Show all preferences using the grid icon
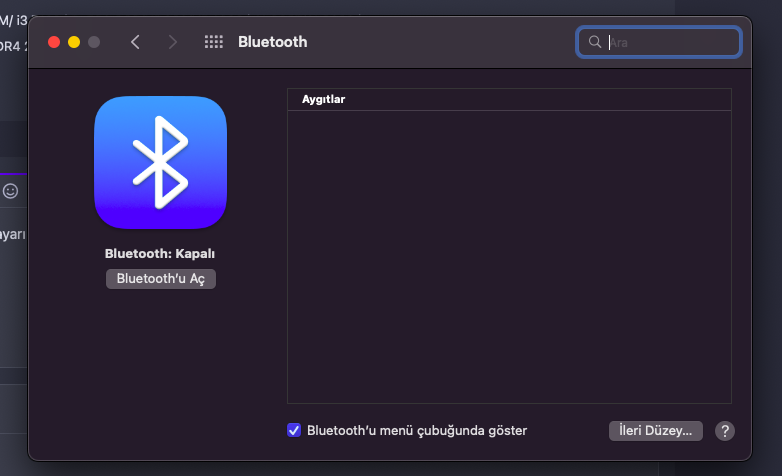 [x=213, y=42]
